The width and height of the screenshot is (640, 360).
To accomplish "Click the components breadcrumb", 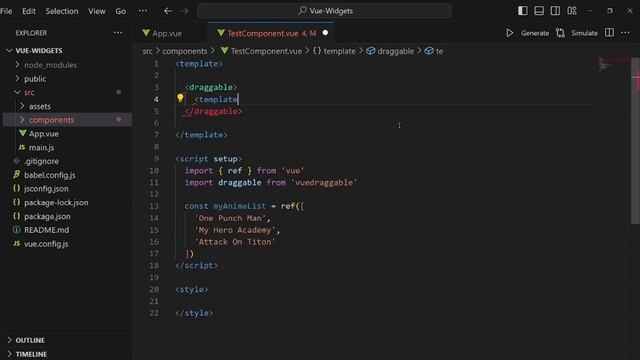I will pos(184,51).
